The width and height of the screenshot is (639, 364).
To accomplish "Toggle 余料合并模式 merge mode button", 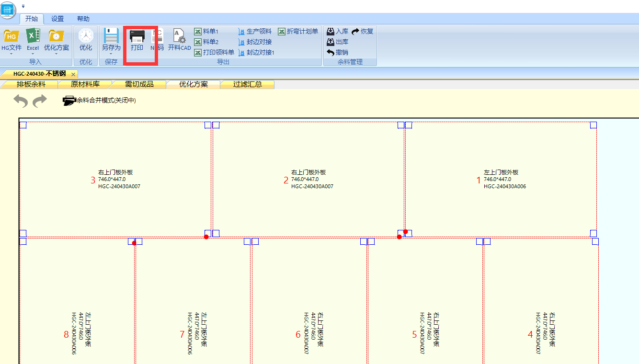I will (x=99, y=101).
